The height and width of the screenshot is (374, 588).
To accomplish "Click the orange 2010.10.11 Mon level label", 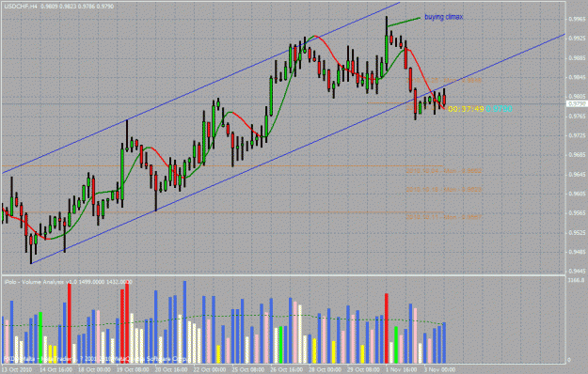I will tap(444, 217).
